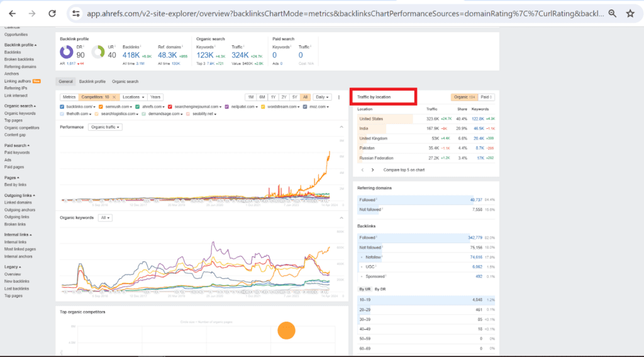The image size is (644, 357).
Task: Click the 48.3K referring domains value
Action: click(167, 55)
